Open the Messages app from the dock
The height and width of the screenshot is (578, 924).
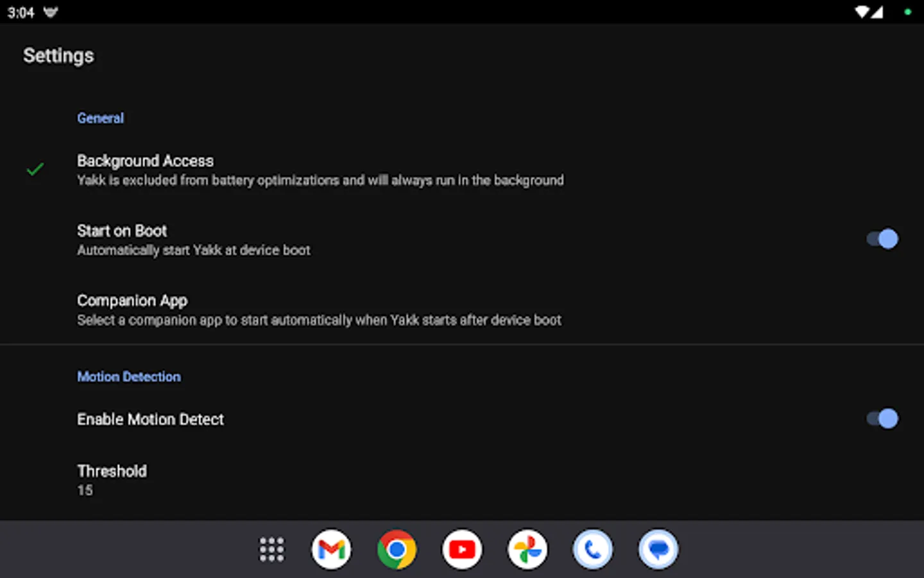coord(658,549)
